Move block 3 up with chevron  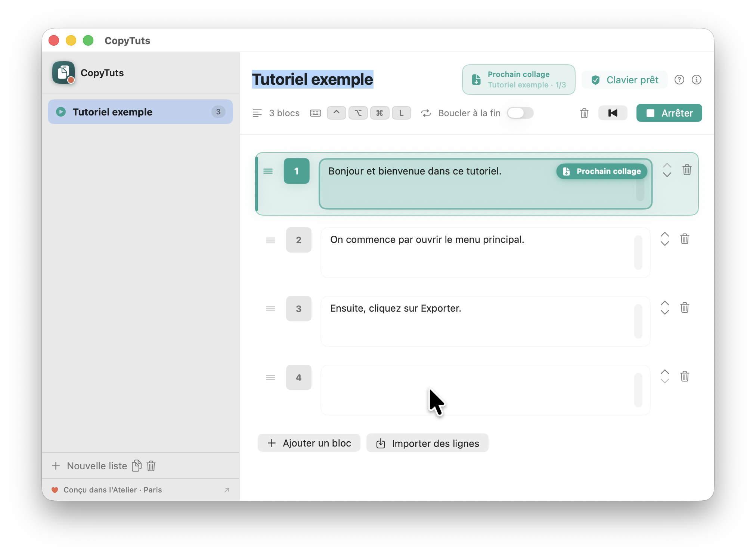(x=664, y=303)
